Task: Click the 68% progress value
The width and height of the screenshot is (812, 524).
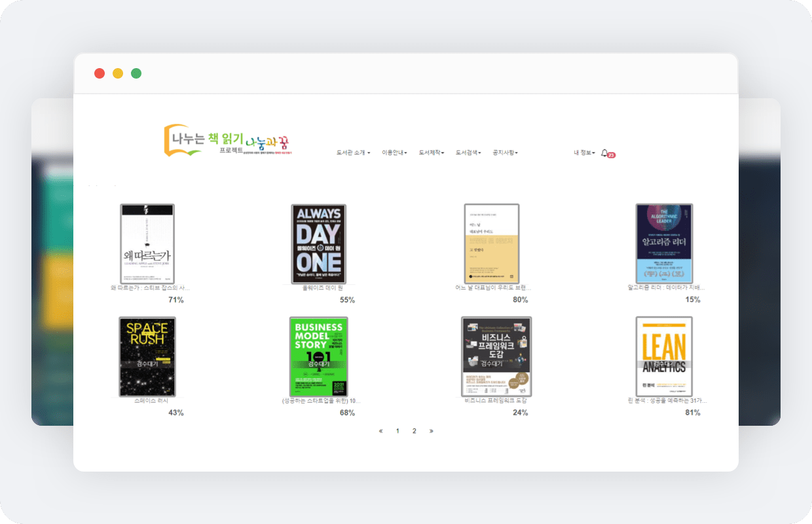Action: pyautogui.click(x=347, y=413)
